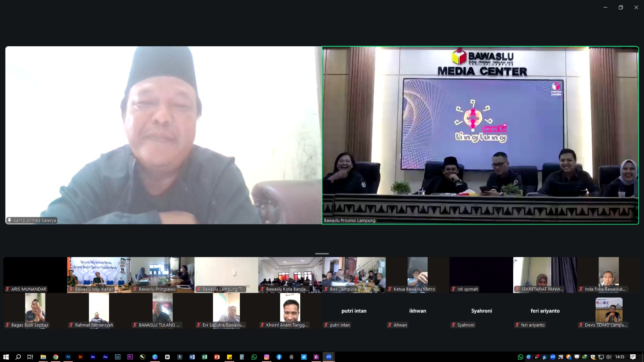
Task: Select the Bws_lampura video thumbnail
Action: pyautogui.click(x=354, y=275)
